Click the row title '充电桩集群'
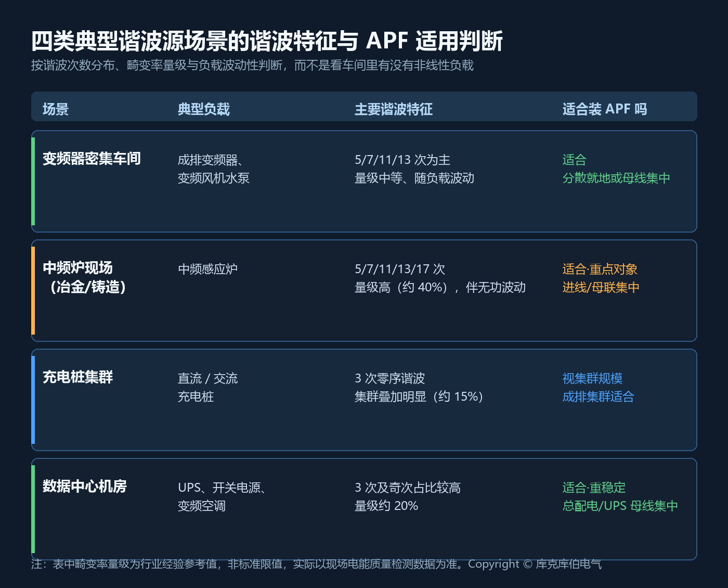The width and height of the screenshot is (728, 588). (77, 377)
